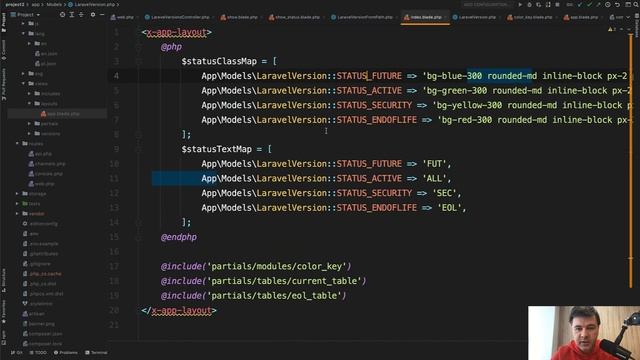Show hidden editor tabs dropdown arrow

629,17
